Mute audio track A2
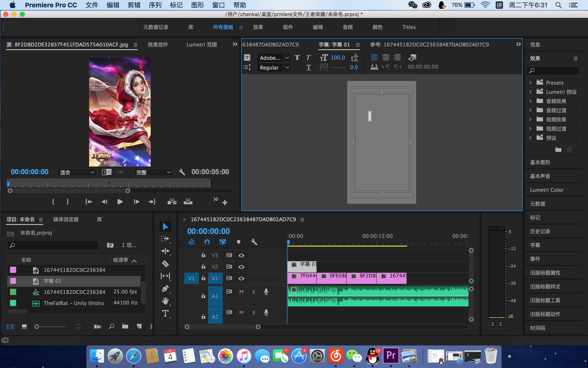The width and height of the screenshot is (588, 368). (x=241, y=312)
